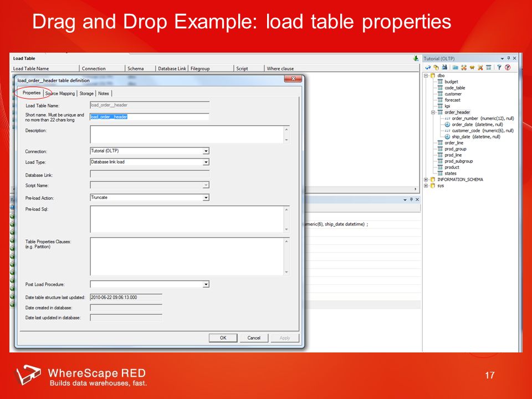This screenshot has width=532, height=399.
Task: Click the dbo schema folder icon
Action: tap(433, 76)
